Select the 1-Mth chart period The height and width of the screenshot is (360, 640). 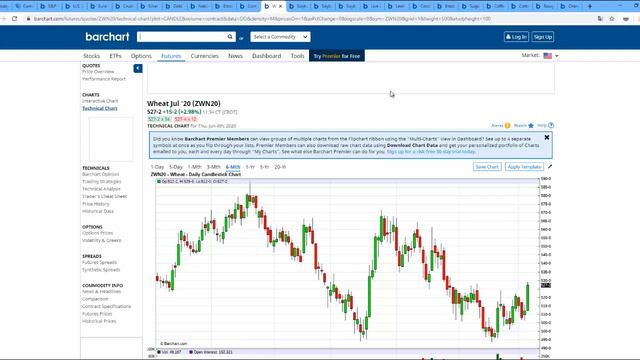point(195,167)
